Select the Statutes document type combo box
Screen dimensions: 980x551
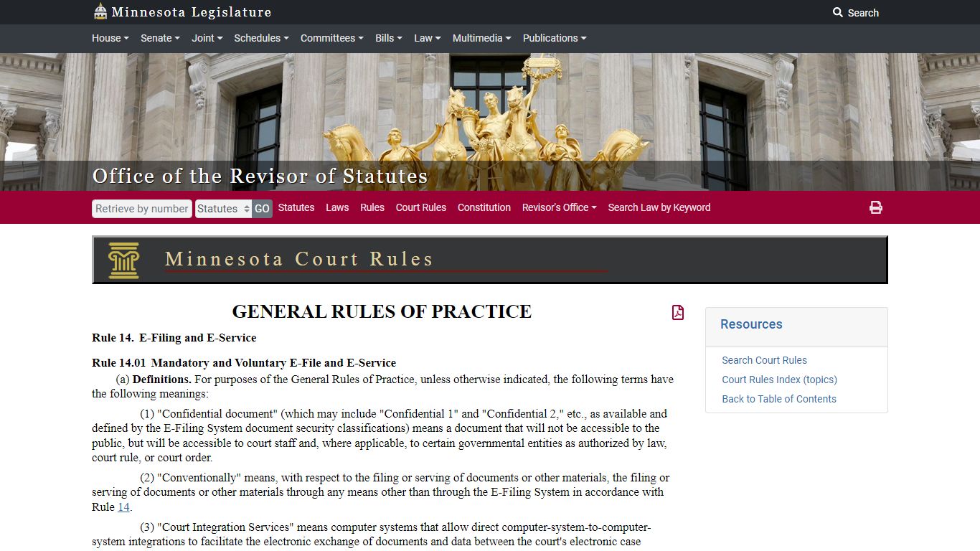(x=223, y=209)
